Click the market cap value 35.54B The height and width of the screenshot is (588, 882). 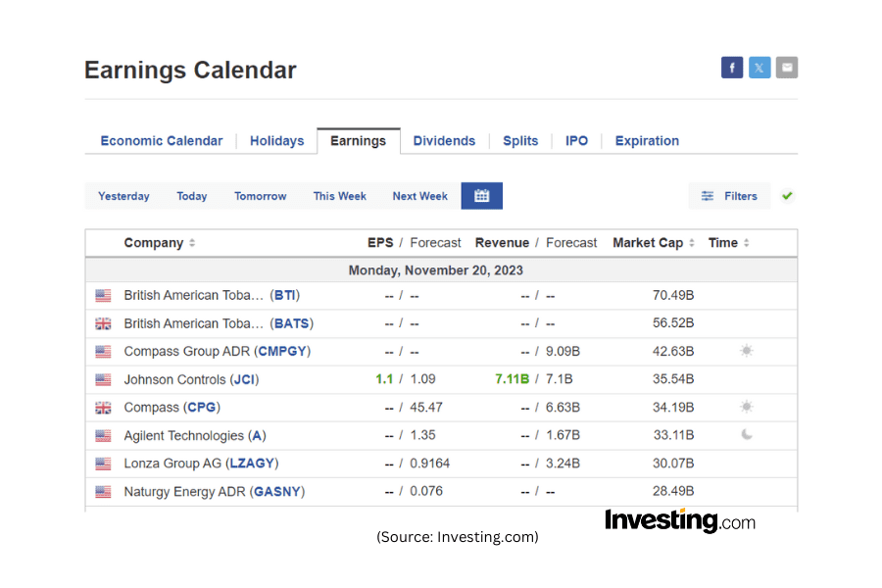pyautogui.click(x=673, y=379)
